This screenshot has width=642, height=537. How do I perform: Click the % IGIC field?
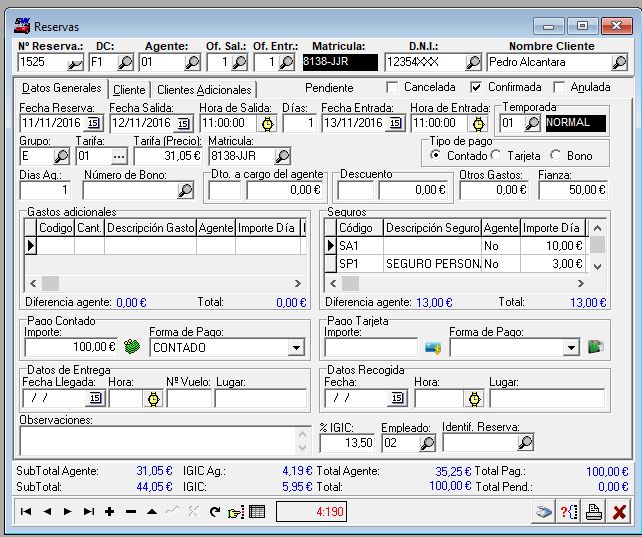pos(347,443)
